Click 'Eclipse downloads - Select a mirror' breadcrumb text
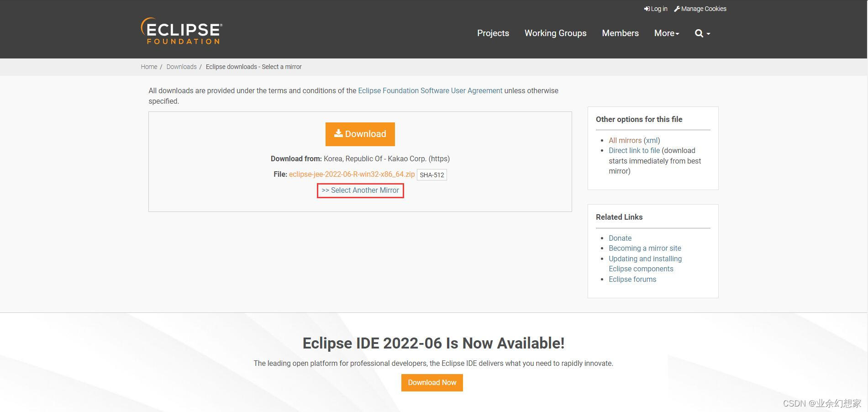Image resolution: width=868 pixels, height=412 pixels. (x=254, y=67)
